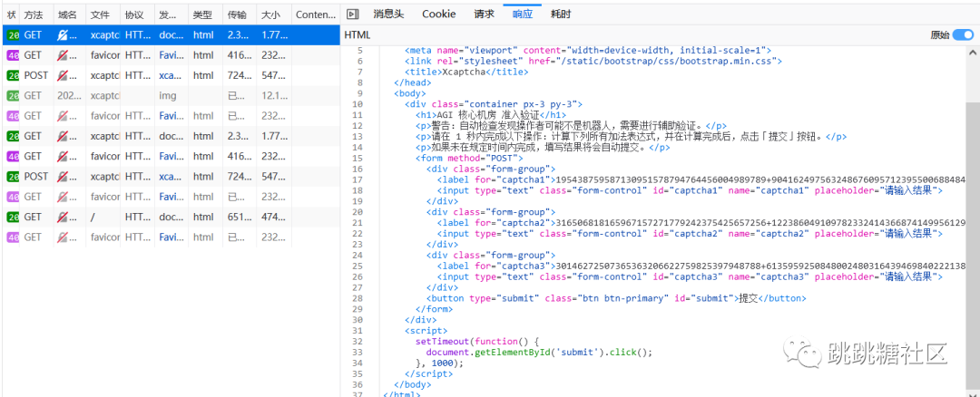980x397 pixels.
Task: Select the img type request row
Action: [171, 96]
